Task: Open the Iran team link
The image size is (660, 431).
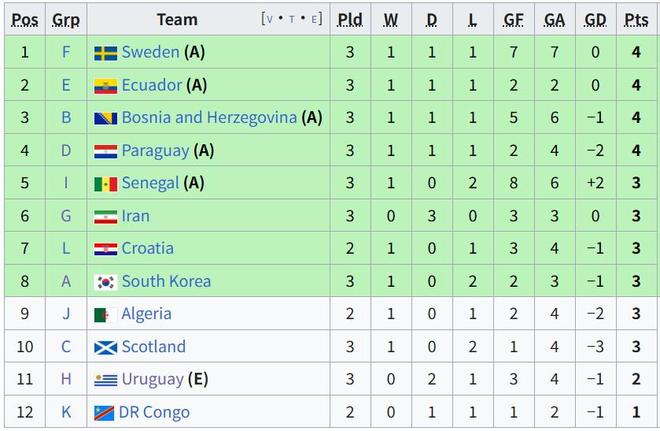Action: pyautogui.click(x=136, y=216)
